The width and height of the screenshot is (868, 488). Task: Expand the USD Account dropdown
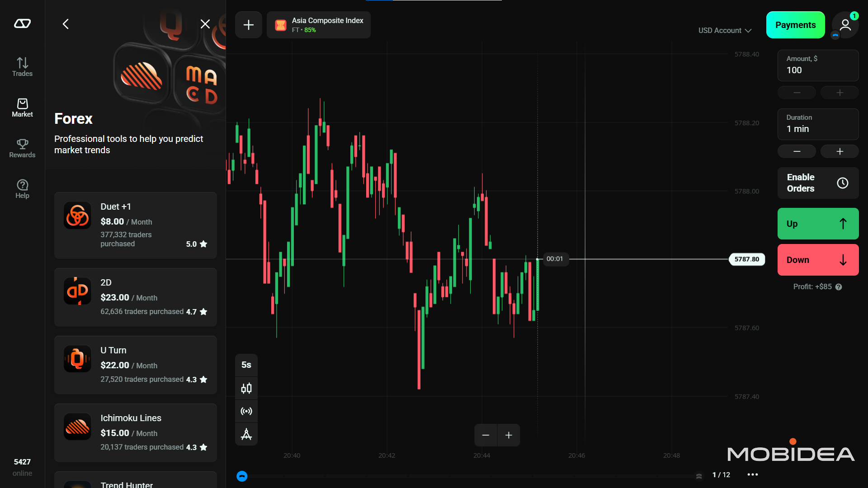point(724,30)
